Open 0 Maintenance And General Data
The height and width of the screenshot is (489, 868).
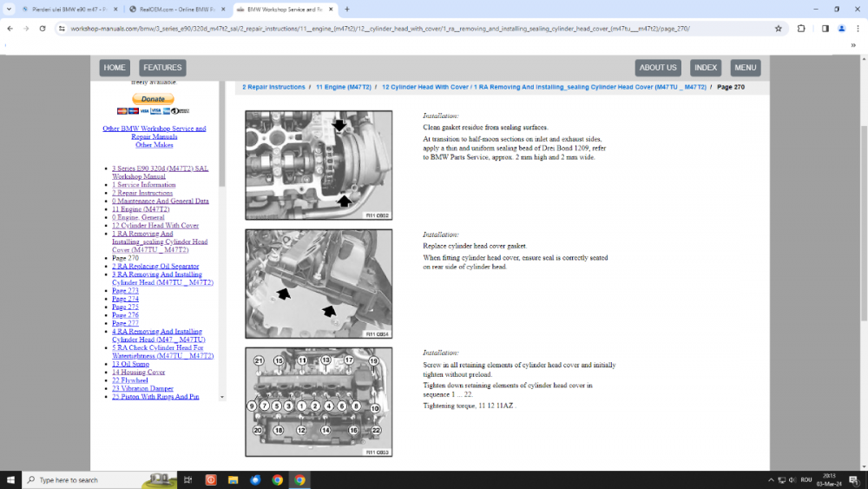pyautogui.click(x=160, y=201)
